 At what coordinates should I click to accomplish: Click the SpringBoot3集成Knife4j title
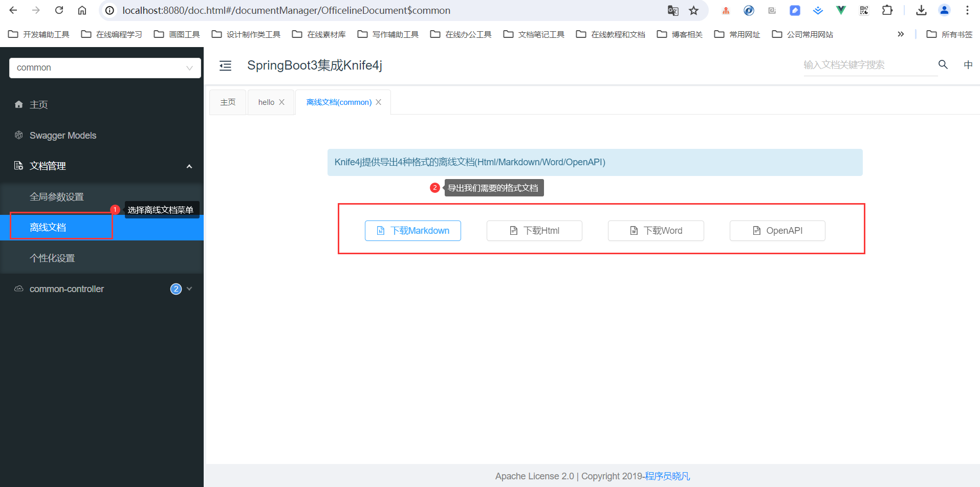(315, 65)
